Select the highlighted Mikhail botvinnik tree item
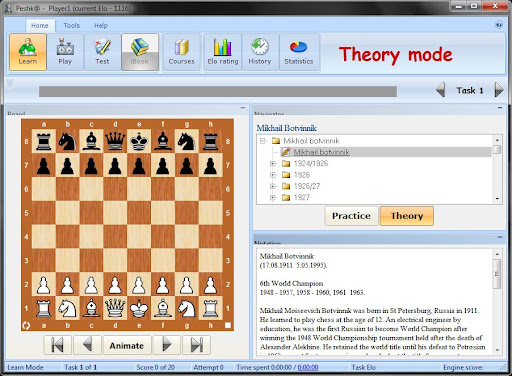The width and height of the screenshot is (512, 376). [321, 152]
